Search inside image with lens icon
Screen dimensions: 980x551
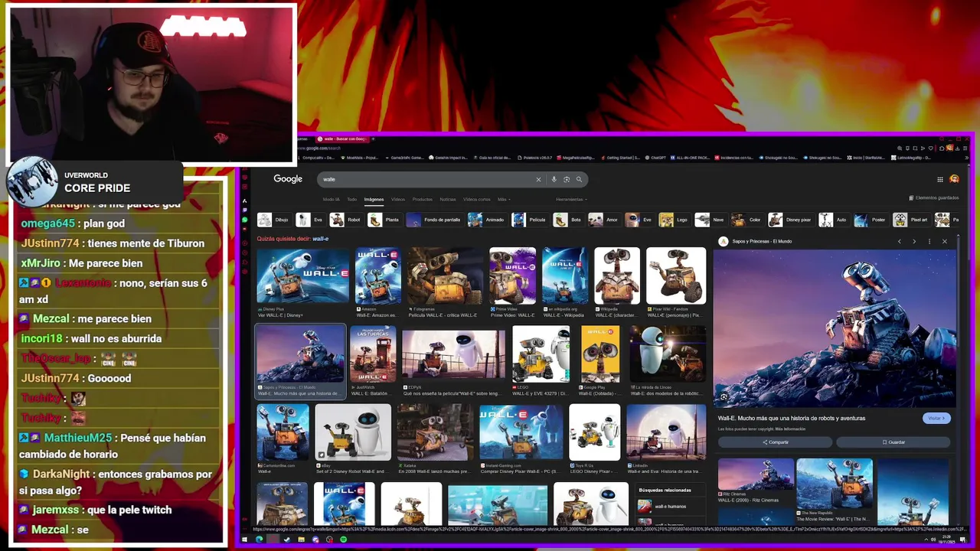click(x=724, y=396)
